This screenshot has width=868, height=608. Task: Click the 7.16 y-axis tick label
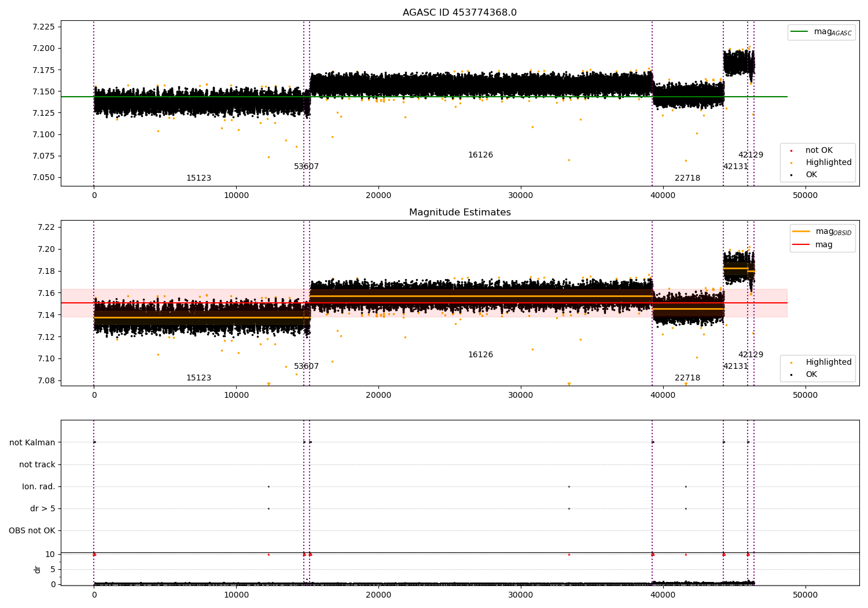(46, 293)
